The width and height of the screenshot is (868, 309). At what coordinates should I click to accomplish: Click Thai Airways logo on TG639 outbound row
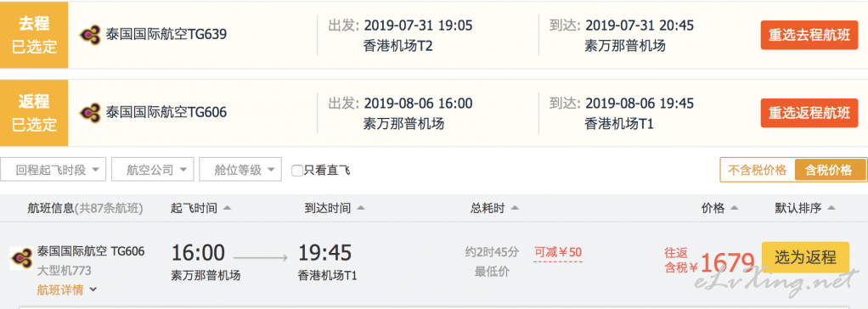[x=90, y=35]
